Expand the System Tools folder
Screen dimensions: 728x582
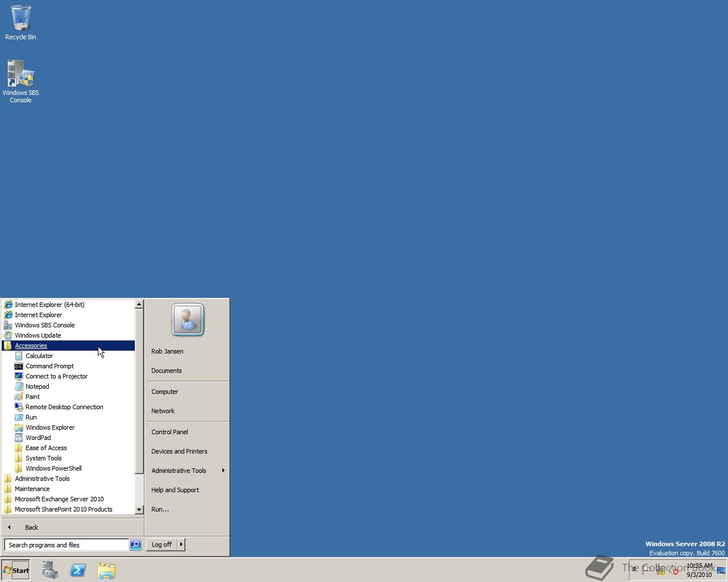tap(68, 458)
